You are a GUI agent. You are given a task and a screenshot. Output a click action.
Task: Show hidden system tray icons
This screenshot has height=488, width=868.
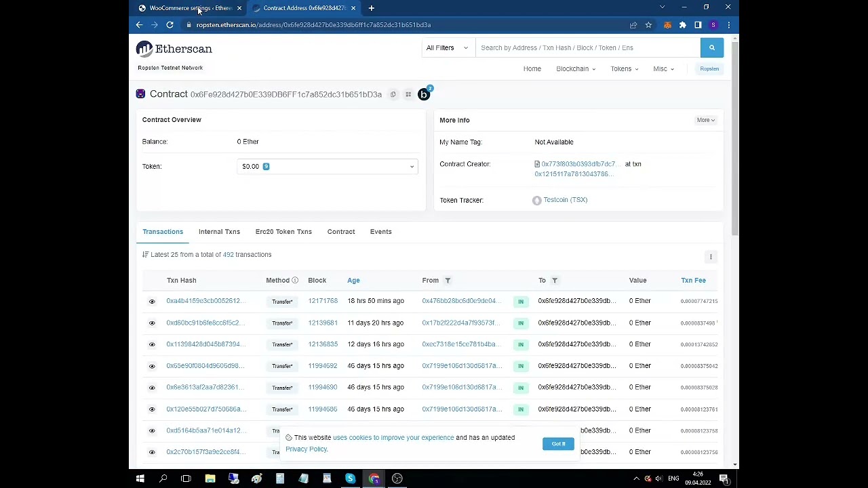tap(636, 479)
